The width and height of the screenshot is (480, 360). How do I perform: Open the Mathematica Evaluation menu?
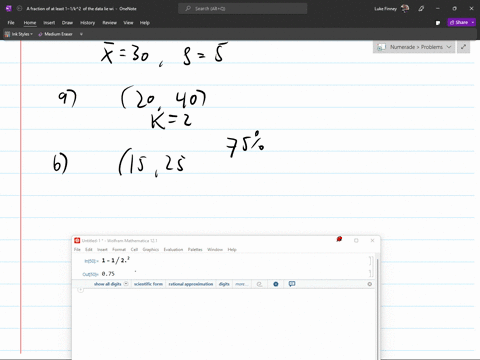[173, 249]
